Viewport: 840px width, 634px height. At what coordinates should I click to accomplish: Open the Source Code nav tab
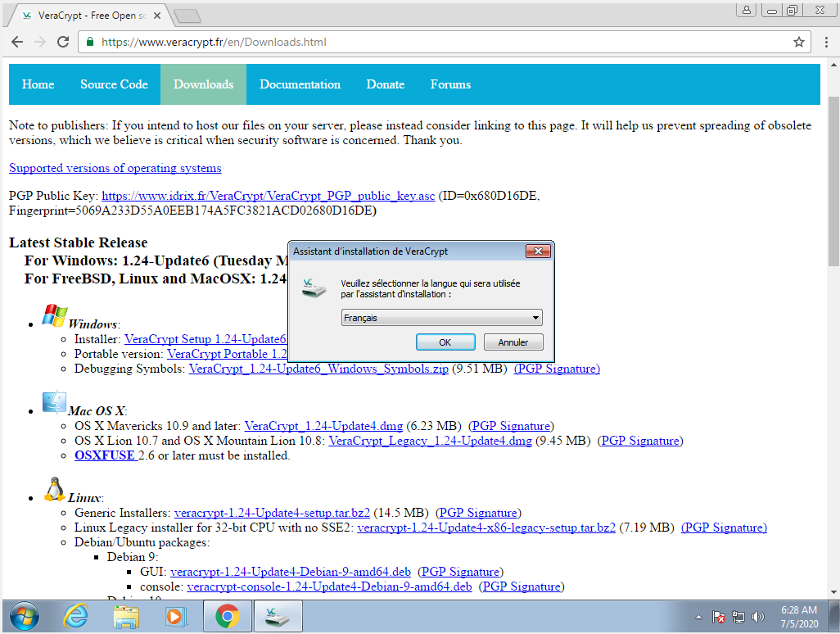(114, 84)
